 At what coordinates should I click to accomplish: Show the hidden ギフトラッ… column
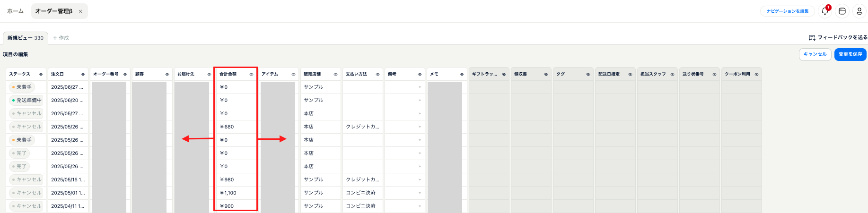coord(504,74)
